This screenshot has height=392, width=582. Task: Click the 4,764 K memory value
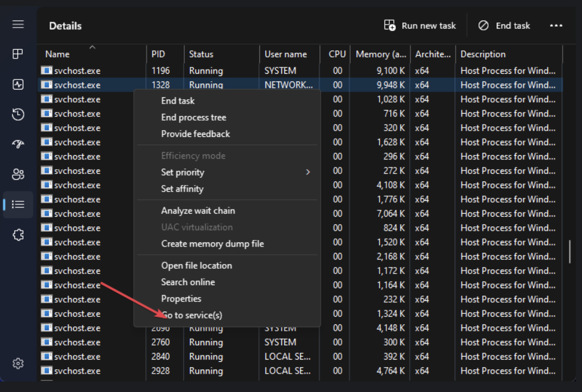pos(391,371)
